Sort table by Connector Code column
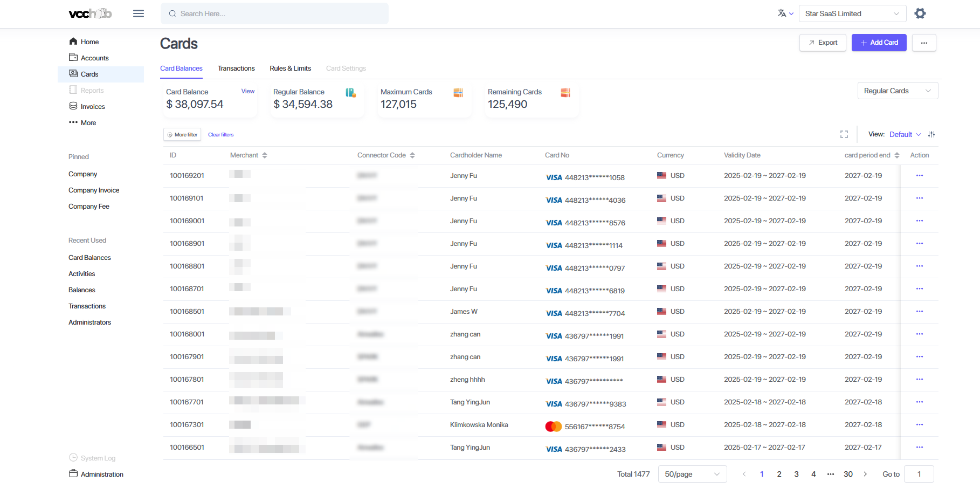Image resolution: width=980 pixels, height=488 pixels. tap(412, 155)
